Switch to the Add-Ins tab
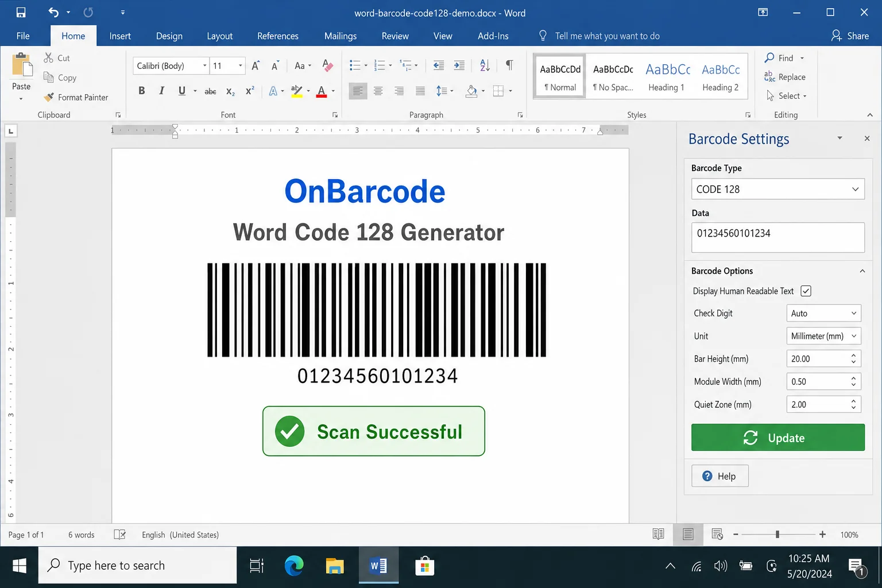The height and width of the screenshot is (588, 882). point(493,36)
